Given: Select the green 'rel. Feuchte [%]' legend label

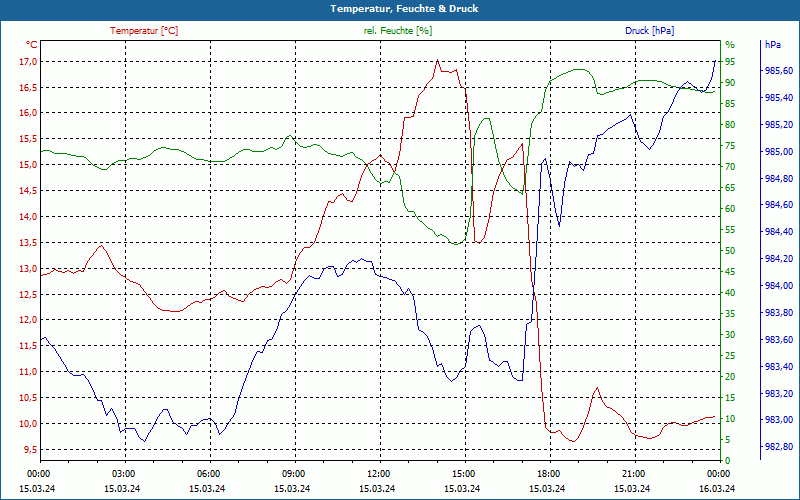Looking at the screenshot, I should 398,31.
